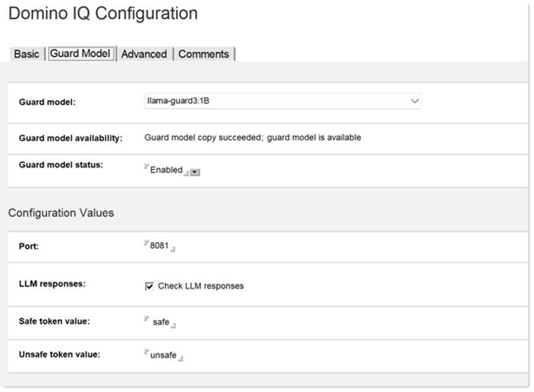Click the 'Port:' field label

30,247
